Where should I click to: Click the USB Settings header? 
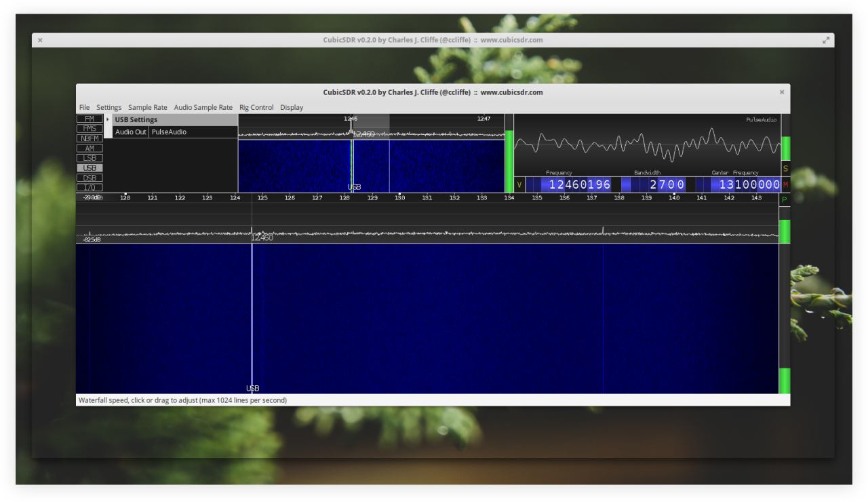(175, 119)
